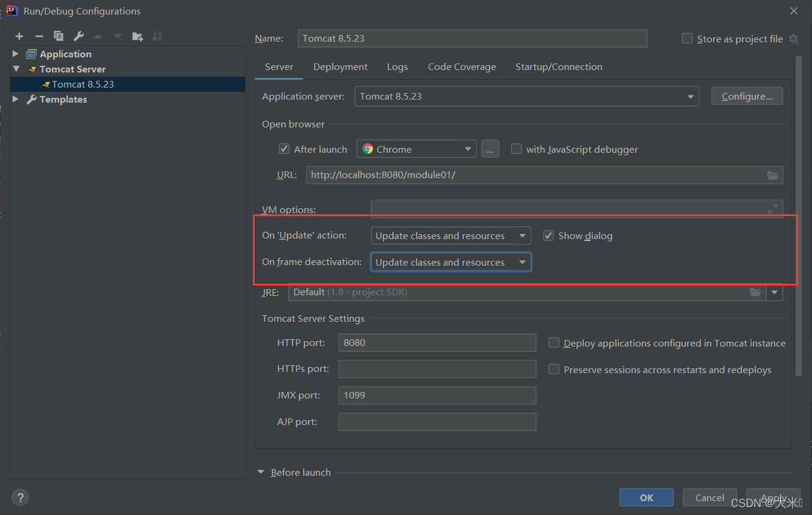The height and width of the screenshot is (515, 812).
Task: Enable Preserve sessions across restarts and redeploys
Action: coord(554,369)
